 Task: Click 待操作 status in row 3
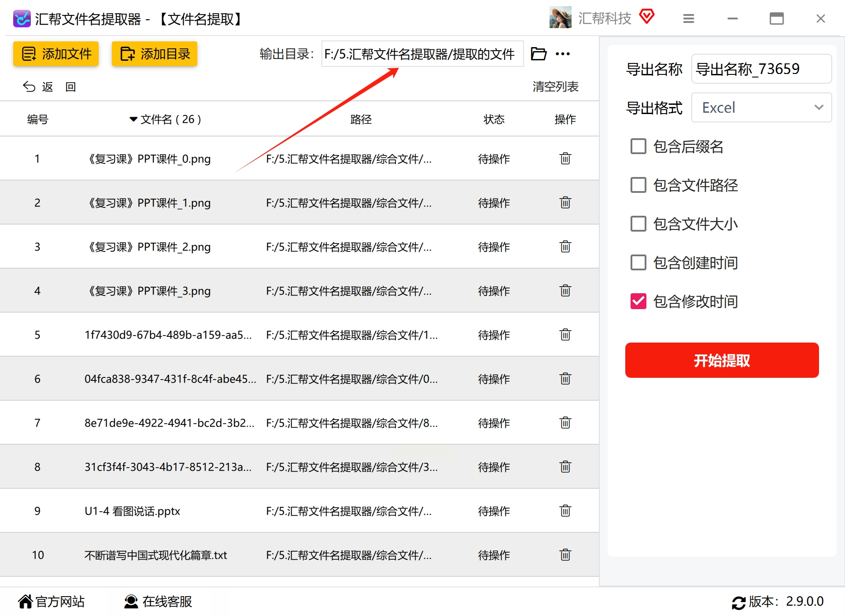pyautogui.click(x=494, y=247)
